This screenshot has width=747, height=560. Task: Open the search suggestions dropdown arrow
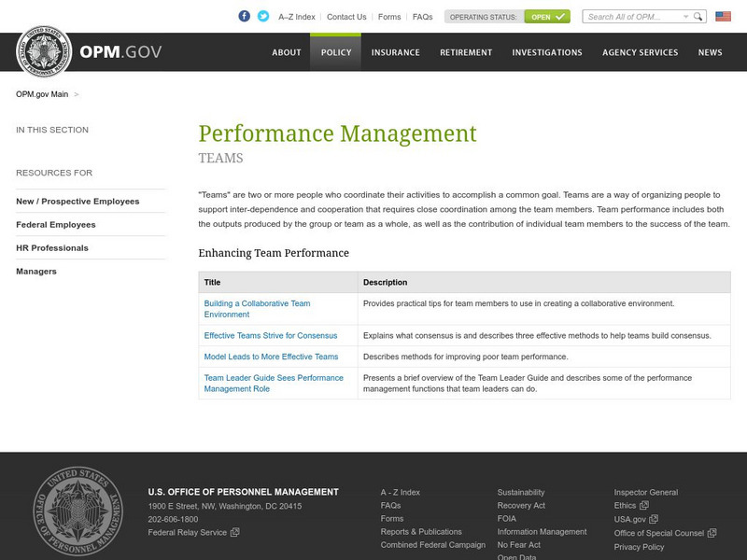(x=686, y=16)
